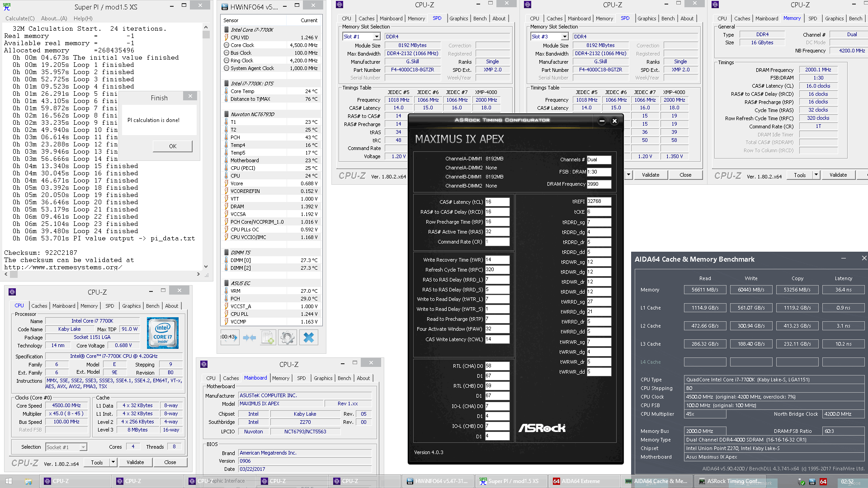Click Validate button in bottom-left CPU-Z window
The height and width of the screenshot is (488, 868).
(x=135, y=462)
